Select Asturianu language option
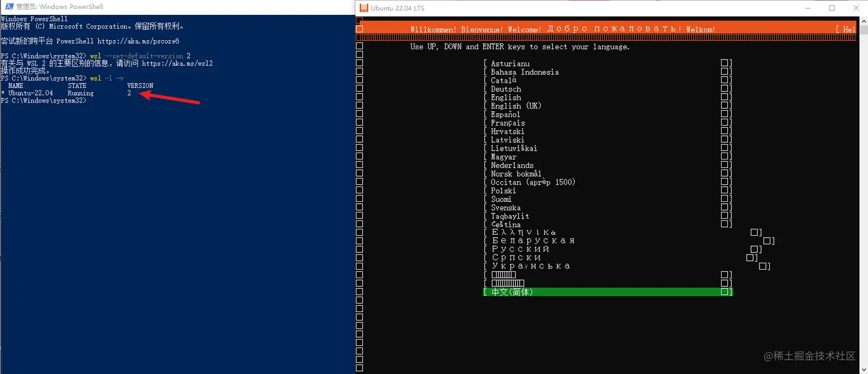868x374 pixels. (608, 64)
